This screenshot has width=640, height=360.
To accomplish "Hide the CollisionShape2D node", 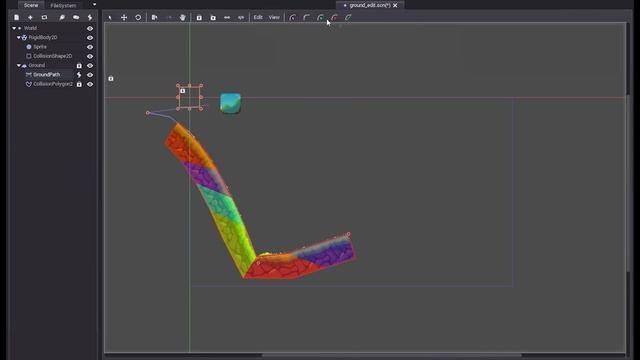I will [x=90, y=56].
